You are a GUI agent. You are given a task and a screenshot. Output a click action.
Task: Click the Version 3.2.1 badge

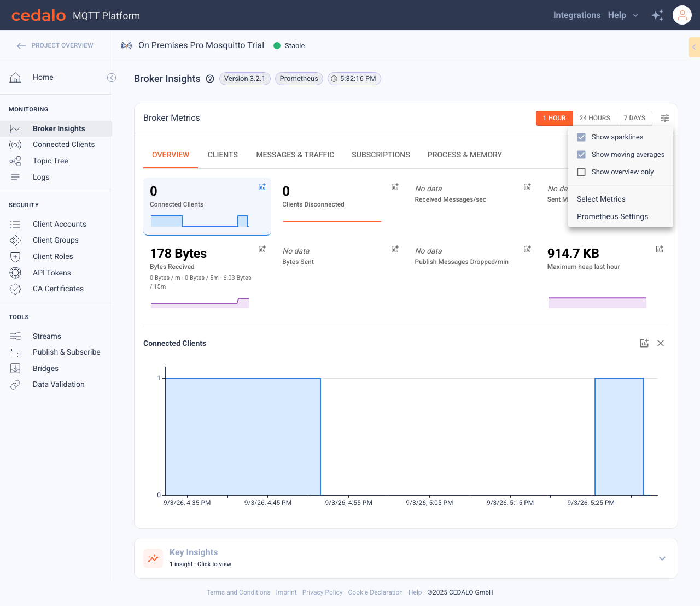(244, 79)
